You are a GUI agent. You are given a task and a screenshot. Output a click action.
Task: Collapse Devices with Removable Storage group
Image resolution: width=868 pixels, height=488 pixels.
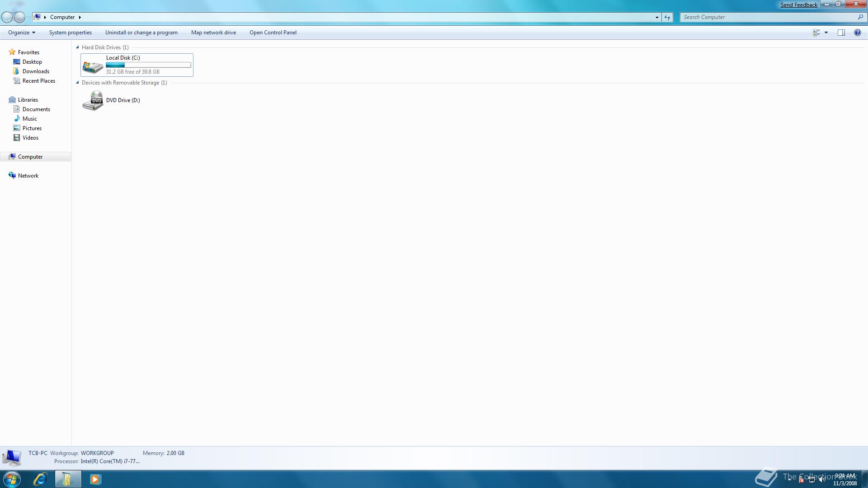[x=77, y=82]
